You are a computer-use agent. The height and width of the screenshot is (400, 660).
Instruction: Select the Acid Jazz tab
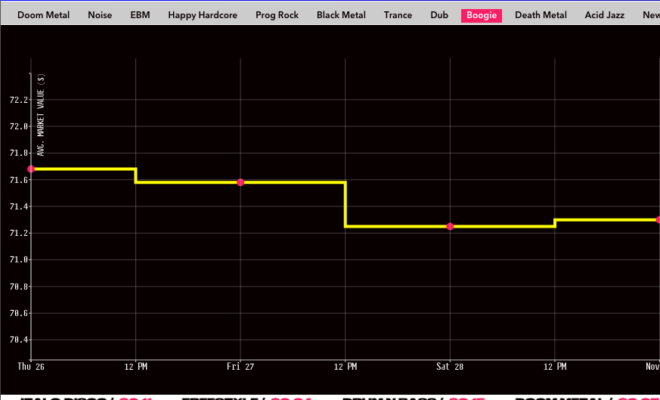tap(604, 15)
